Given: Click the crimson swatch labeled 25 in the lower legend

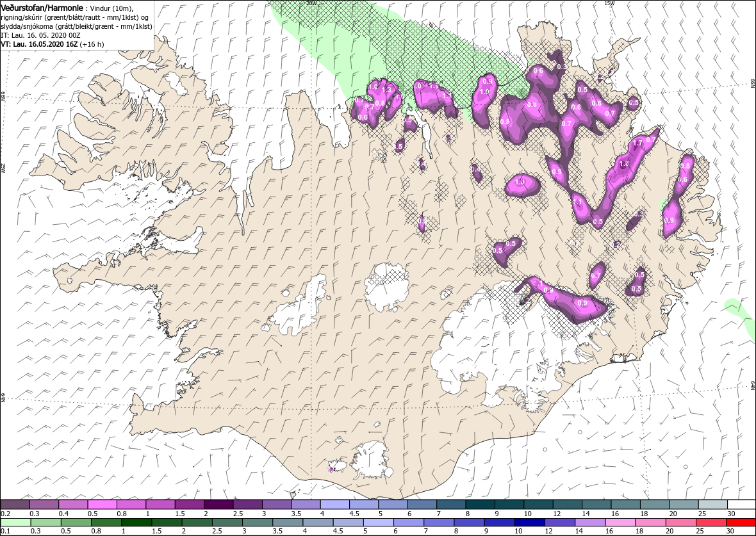Looking at the screenshot, I should click(711, 523).
